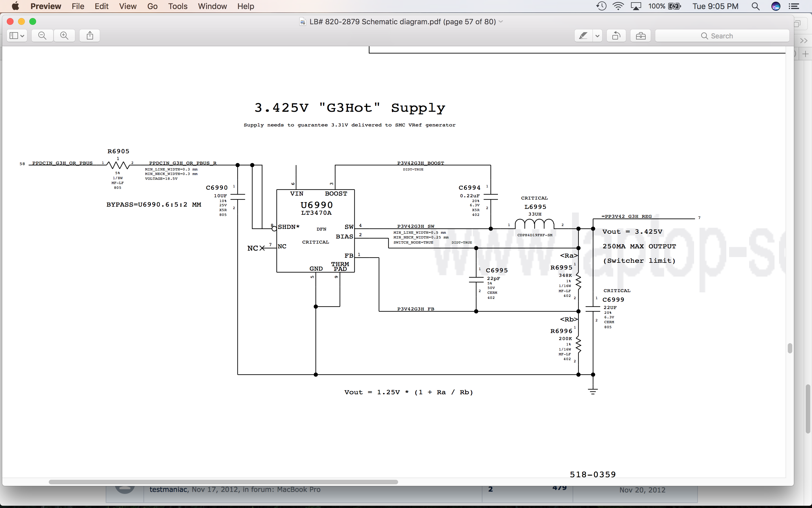Open the AirPlay display menu

636,6
